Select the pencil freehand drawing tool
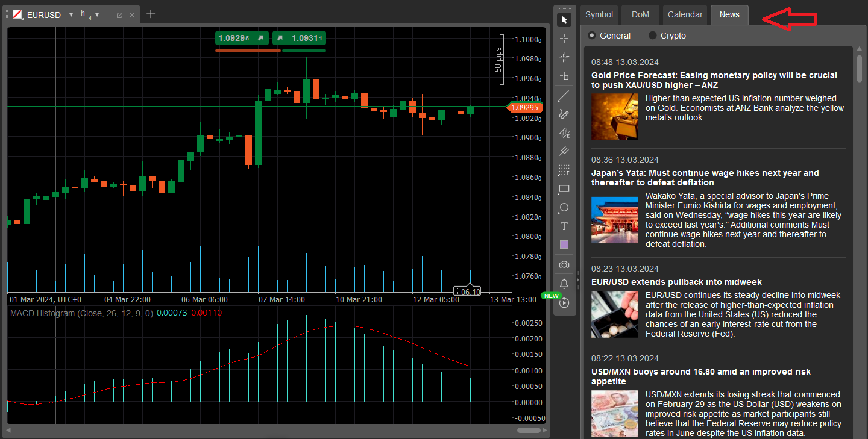This screenshot has height=439, width=868. pos(564,114)
